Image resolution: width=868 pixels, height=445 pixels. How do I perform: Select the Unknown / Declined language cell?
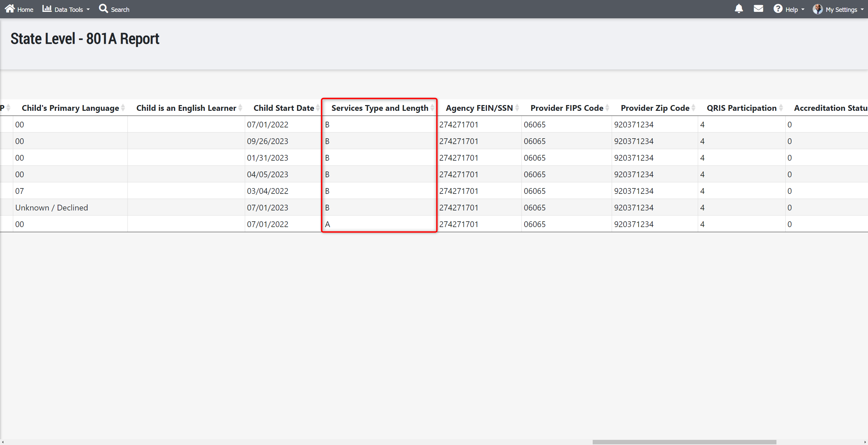point(52,207)
